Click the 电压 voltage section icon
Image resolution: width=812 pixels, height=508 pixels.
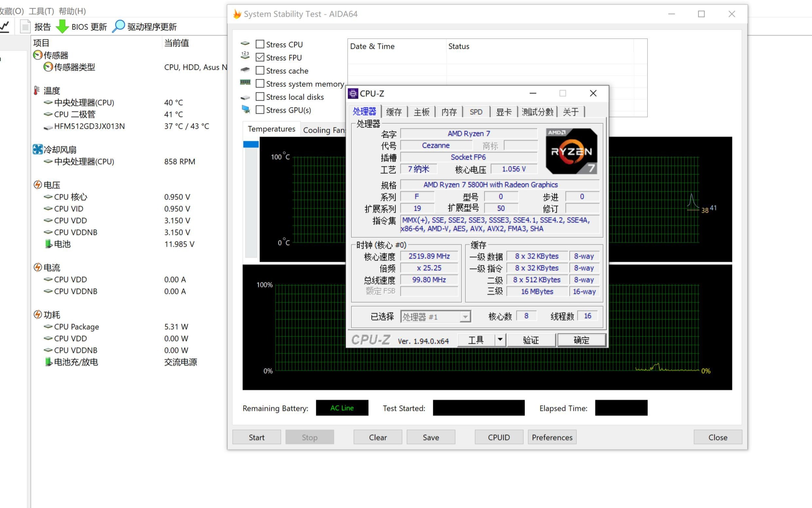[38, 185]
